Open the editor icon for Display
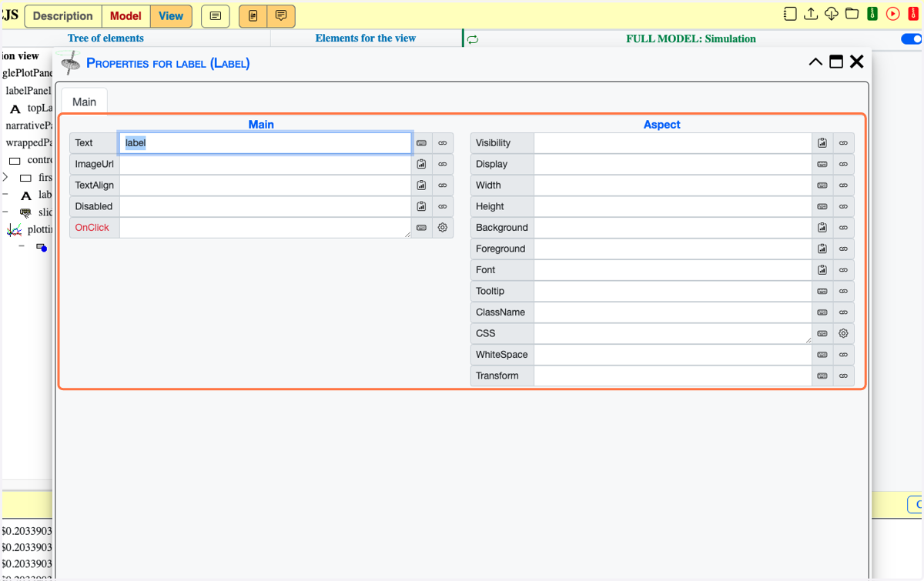This screenshot has width=924, height=581. (x=822, y=164)
